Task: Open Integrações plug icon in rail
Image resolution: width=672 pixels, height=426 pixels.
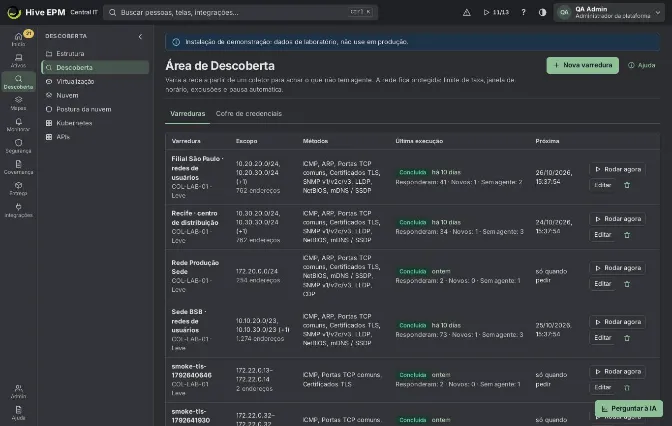Action: [18, 210]
